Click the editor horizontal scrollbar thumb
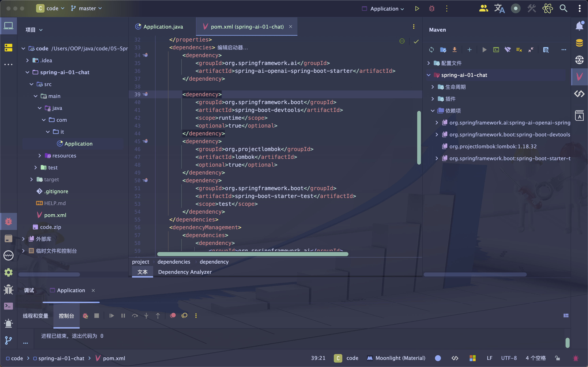This screenshot has height=367, width=588. pyautogui.click(x=253, y=254)
